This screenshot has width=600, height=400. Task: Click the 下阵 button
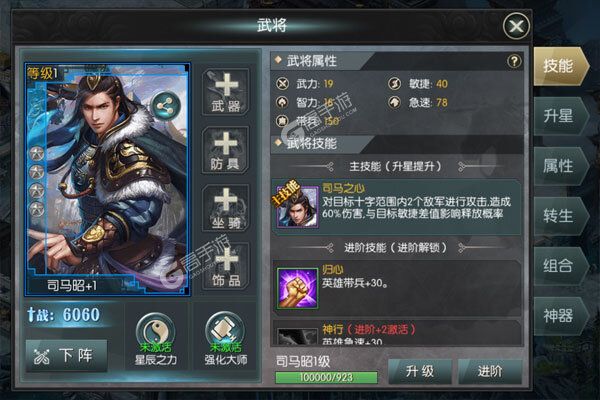(x=67, y=356)
